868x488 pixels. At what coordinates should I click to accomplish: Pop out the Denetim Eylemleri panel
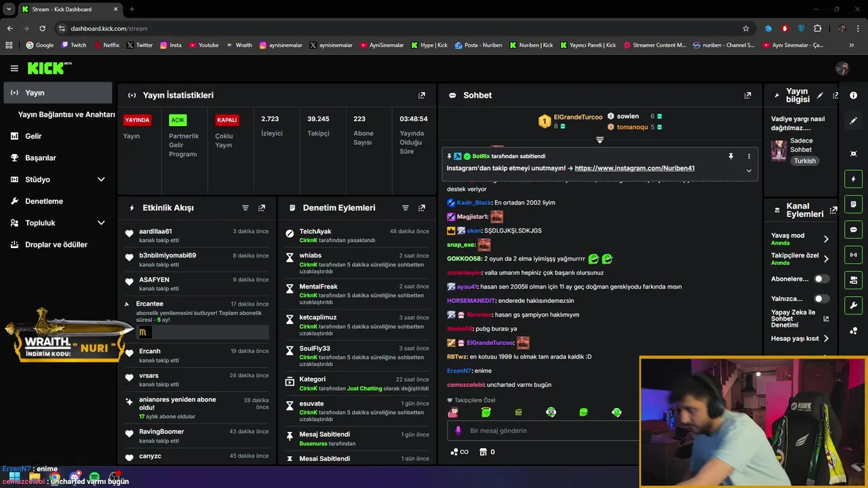pos(422,208)
